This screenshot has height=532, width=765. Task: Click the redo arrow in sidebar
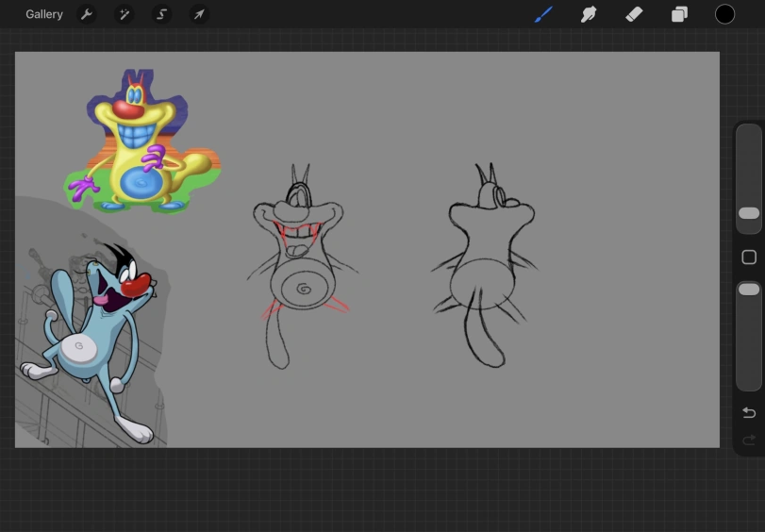(749, 440)
